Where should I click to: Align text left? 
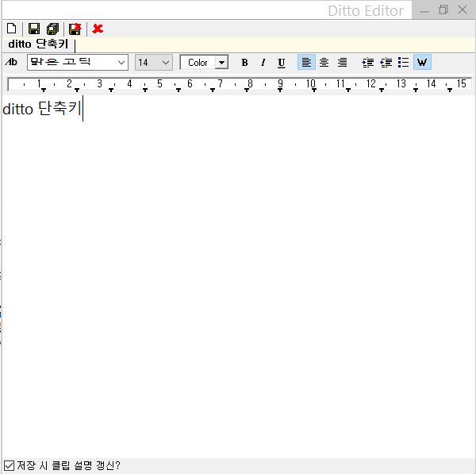(306, 62)
